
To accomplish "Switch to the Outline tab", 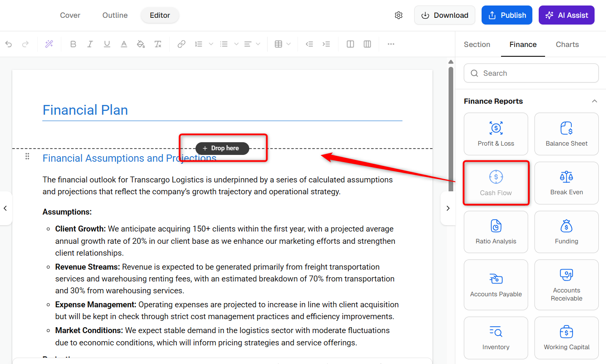I will coord(115,15).
